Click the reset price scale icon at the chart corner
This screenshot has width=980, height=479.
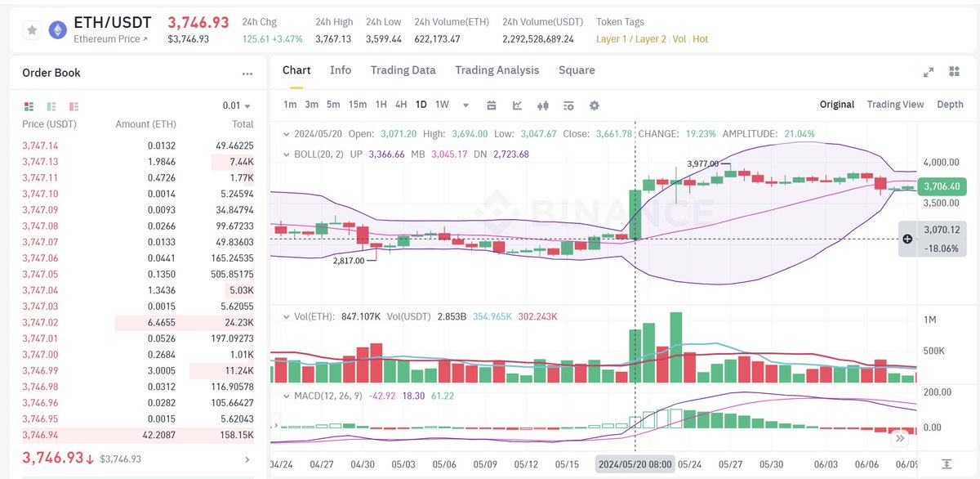coord(946,463)
